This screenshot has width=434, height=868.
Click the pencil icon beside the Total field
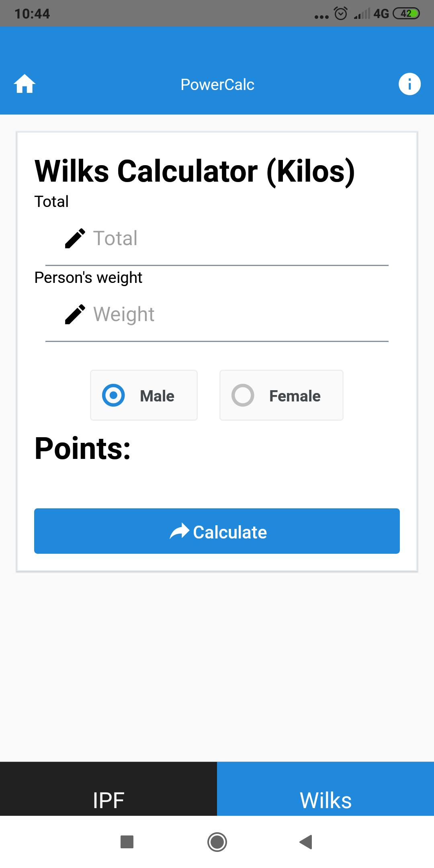tap(75, 238)
